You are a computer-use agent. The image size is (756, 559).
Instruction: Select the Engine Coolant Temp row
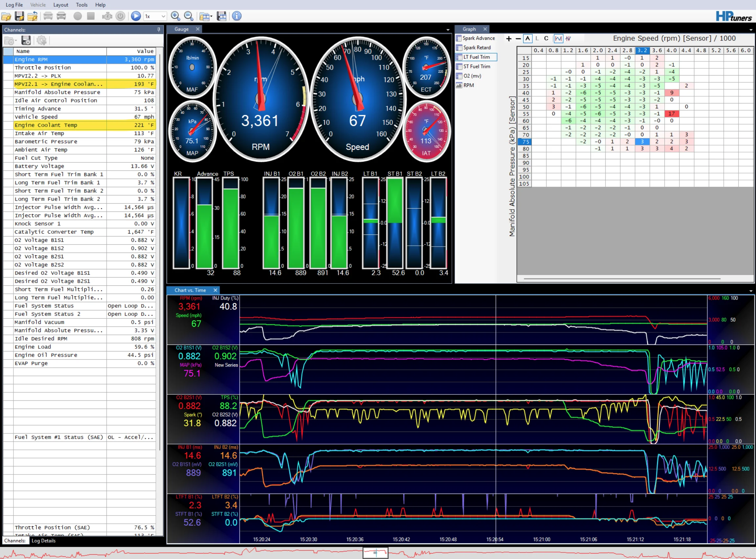tap(79, 125)
